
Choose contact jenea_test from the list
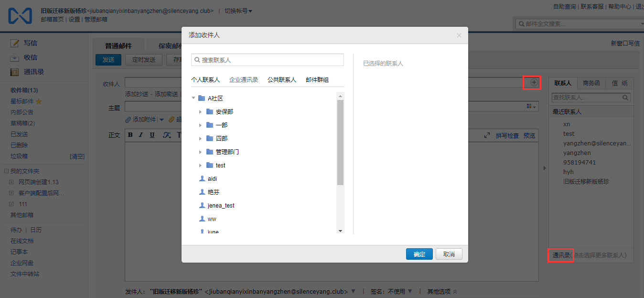click(x=221, y=206)
